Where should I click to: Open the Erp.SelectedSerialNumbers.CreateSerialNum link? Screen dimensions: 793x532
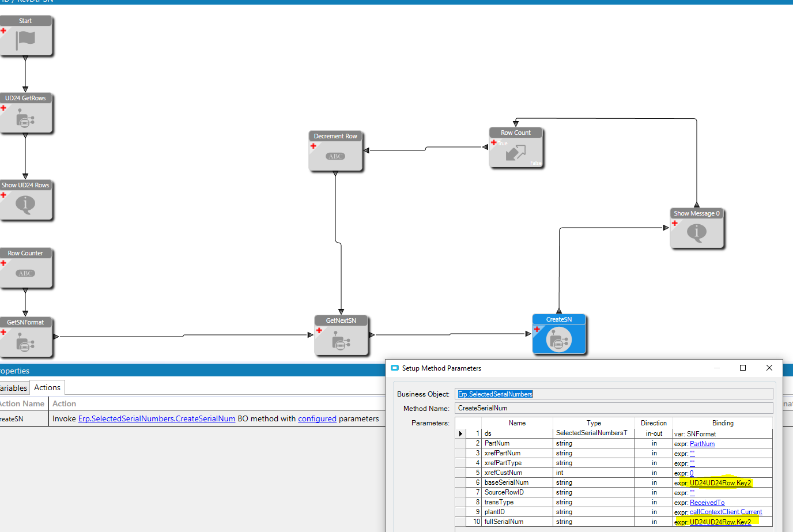[x=157, y=419]
